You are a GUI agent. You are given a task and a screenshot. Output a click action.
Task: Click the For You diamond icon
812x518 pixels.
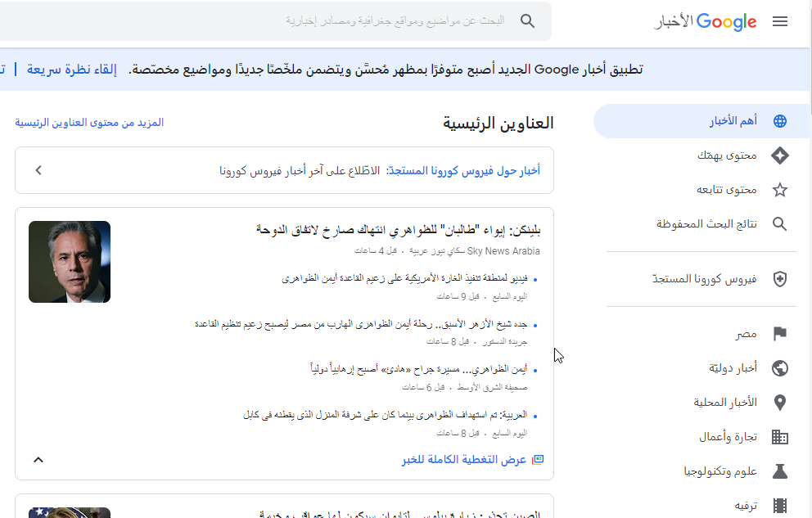(780, 155)
